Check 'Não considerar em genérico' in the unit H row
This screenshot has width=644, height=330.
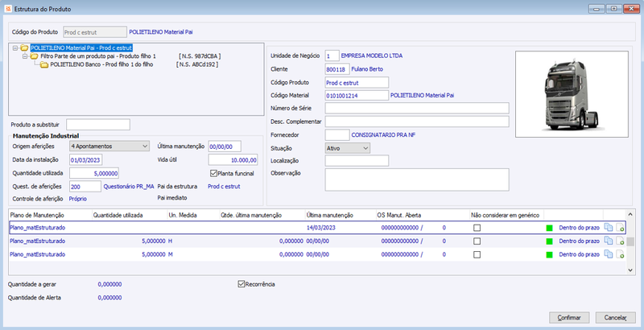[477, 241]
